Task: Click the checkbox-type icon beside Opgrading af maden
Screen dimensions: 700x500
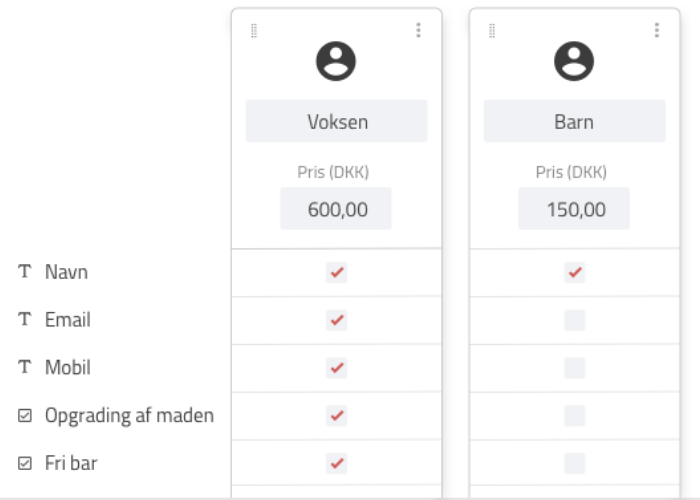Action: coord(25,415)
